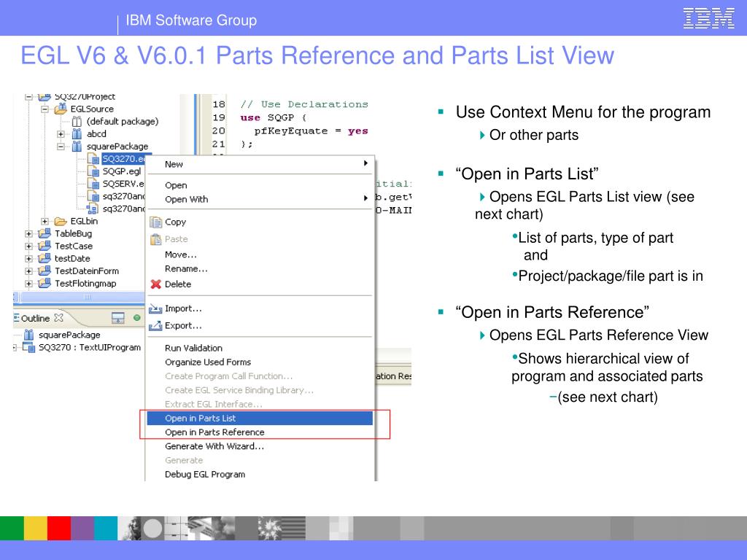Click the EGLbin folder icon

[61, 221]
